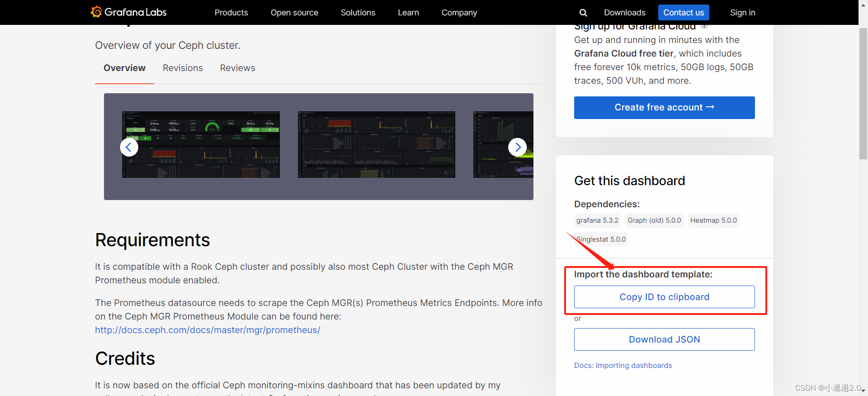Open the docs.ceph.com prometheus link
Screen dimensions: 868x396
click(x=208, y=330)
